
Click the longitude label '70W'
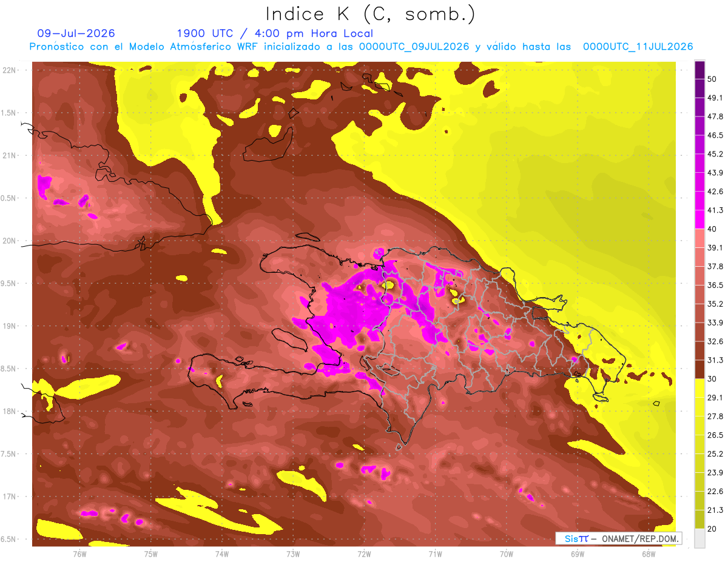(x=507, y=554)
